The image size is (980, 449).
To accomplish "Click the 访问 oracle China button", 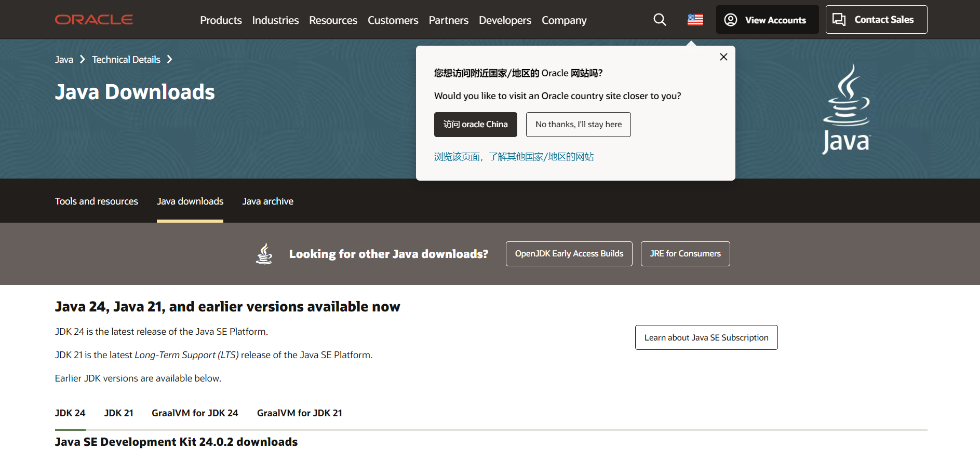I will (475, 125).
